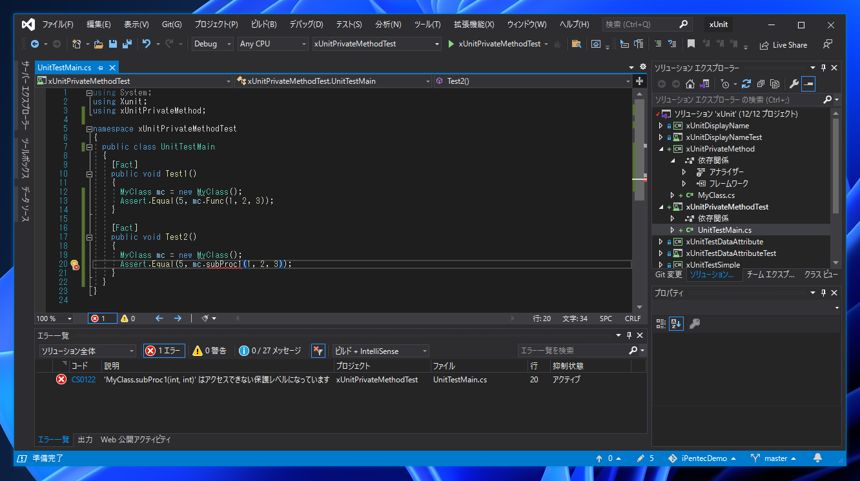Click the Sync with Active Document icon
Viewport: 860px width, 481px height.
746,84
